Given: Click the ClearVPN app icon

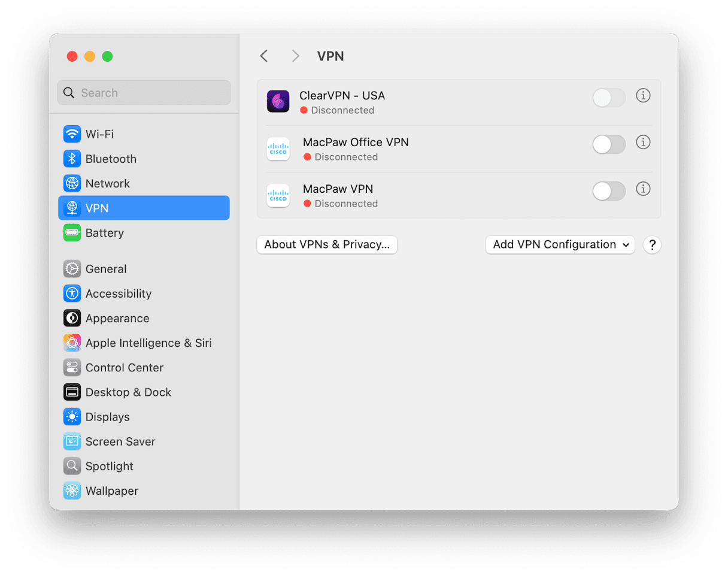Looking at the screenshot, I should 278,102.
